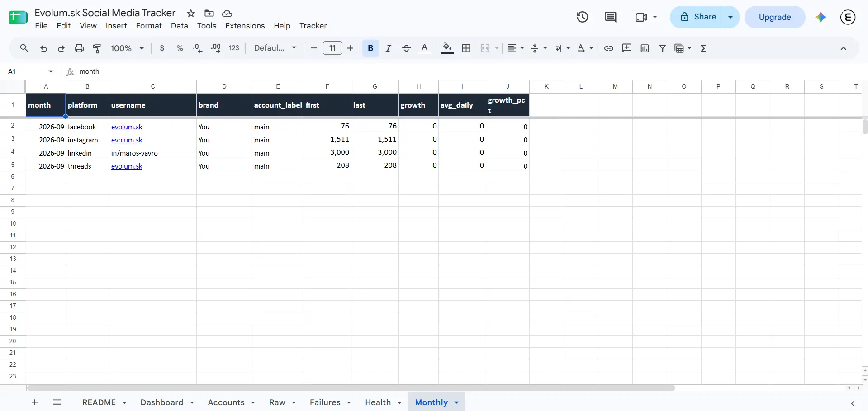
Task: Insert link icon in toolbar
Action: [609, 48]
